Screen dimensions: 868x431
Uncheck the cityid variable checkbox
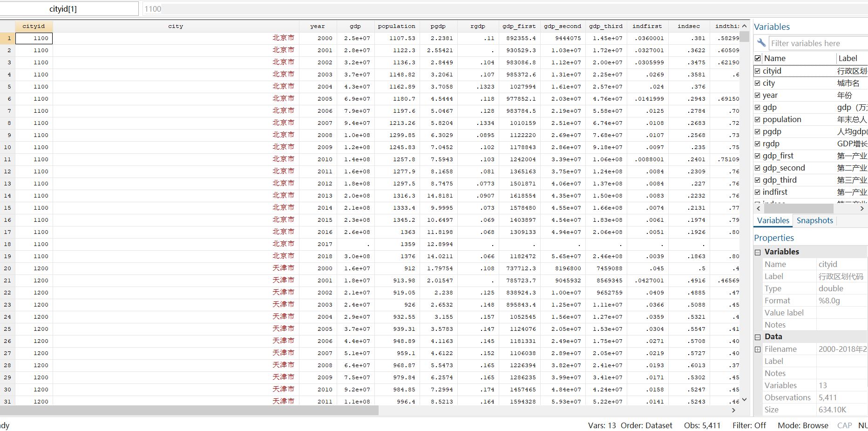758,71
